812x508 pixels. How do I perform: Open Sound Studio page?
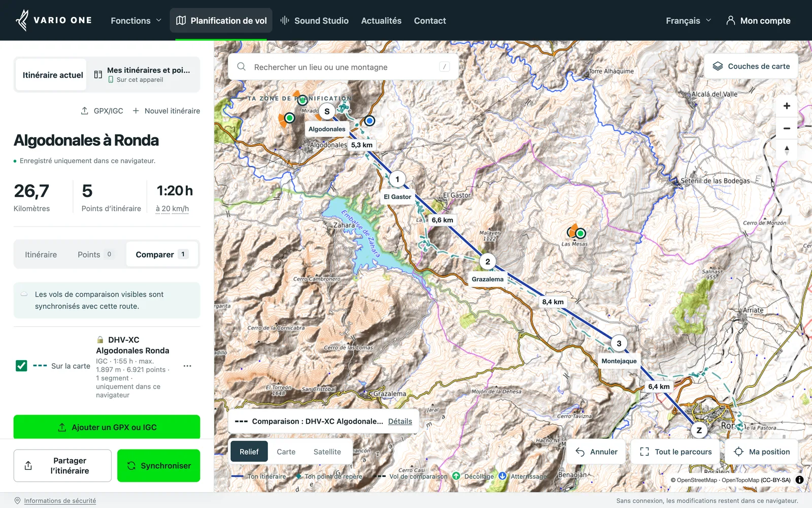click(315, 20)
